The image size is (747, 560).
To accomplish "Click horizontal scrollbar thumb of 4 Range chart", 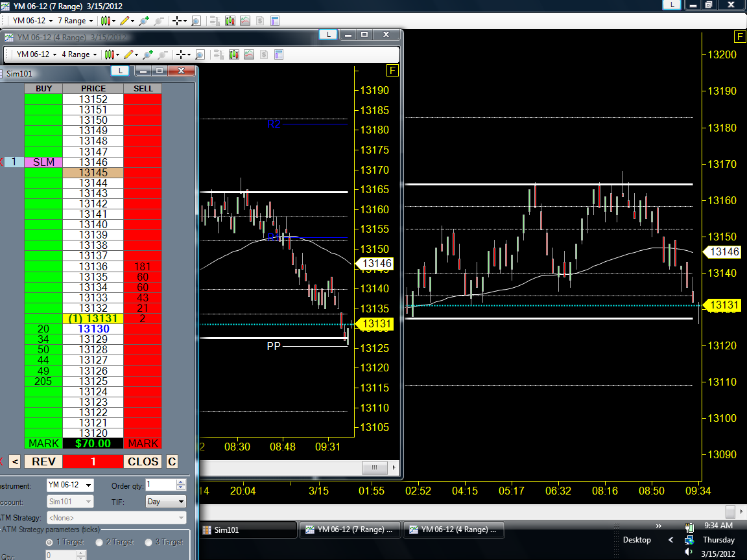I will click(375, 467).
